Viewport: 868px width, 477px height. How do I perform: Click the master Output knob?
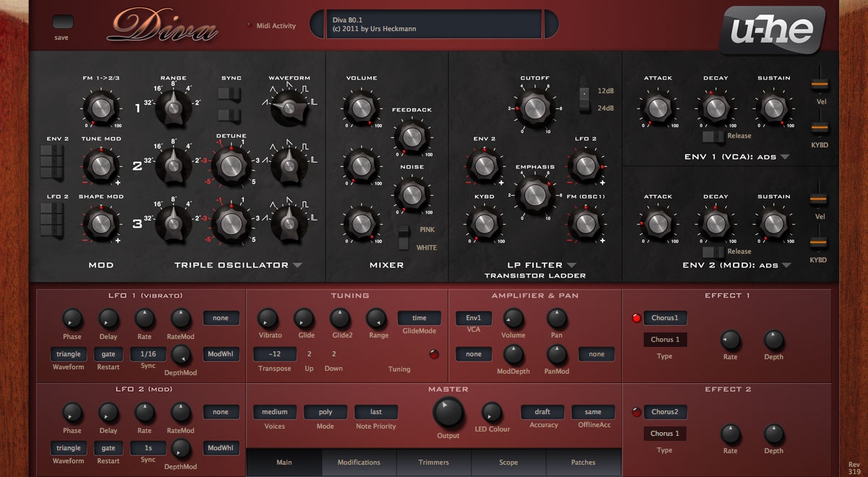(x=448, y=413)
